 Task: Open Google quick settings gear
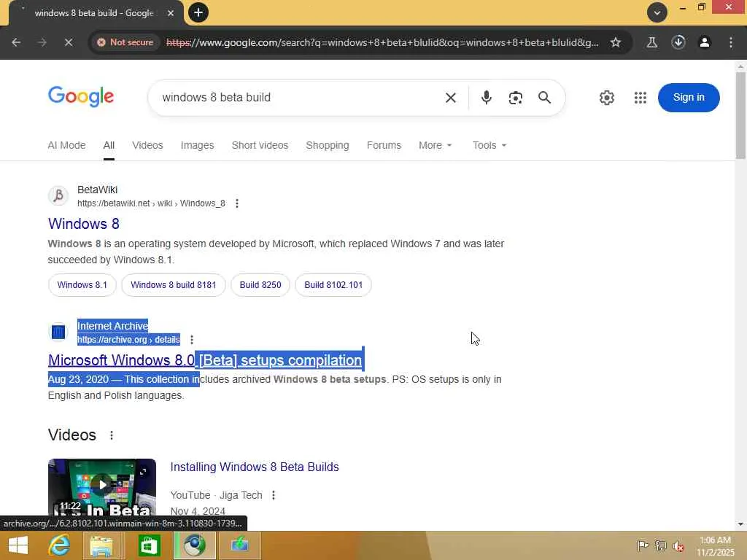point(606,98)
